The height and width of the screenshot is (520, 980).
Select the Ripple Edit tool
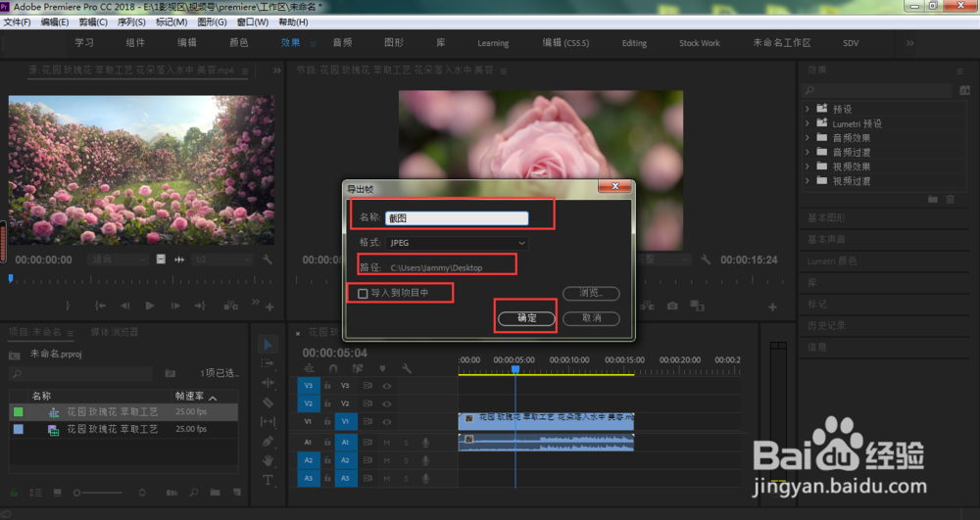point(269,383)
